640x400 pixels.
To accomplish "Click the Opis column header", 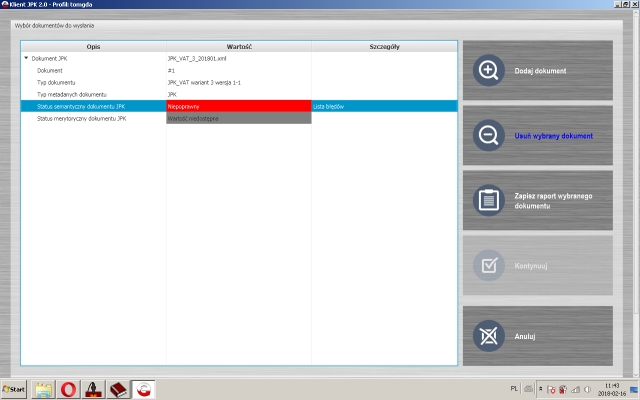I will click(93, 46).
